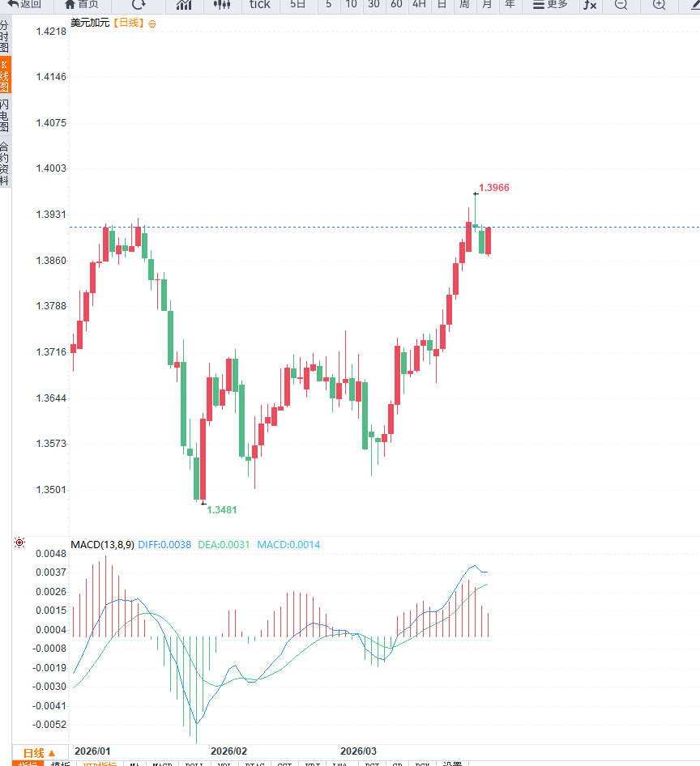Switch to 分时图 side tab

click(x=5, y=37)
